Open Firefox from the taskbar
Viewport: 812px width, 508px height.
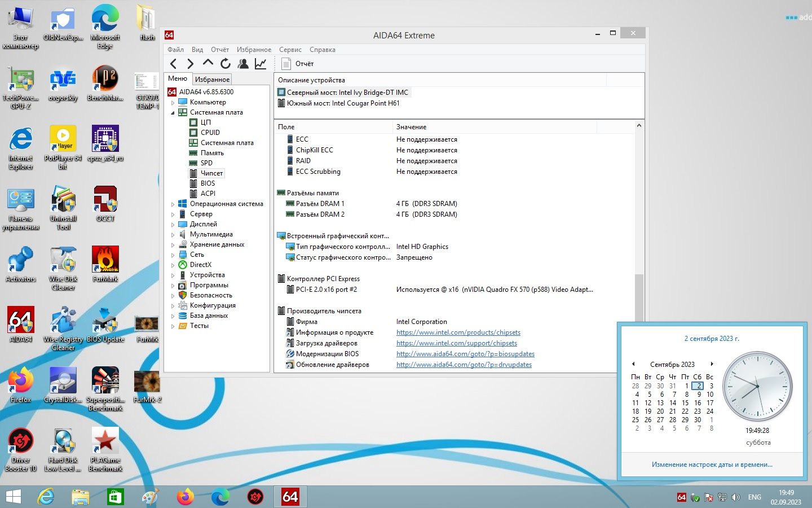point(185,497)
